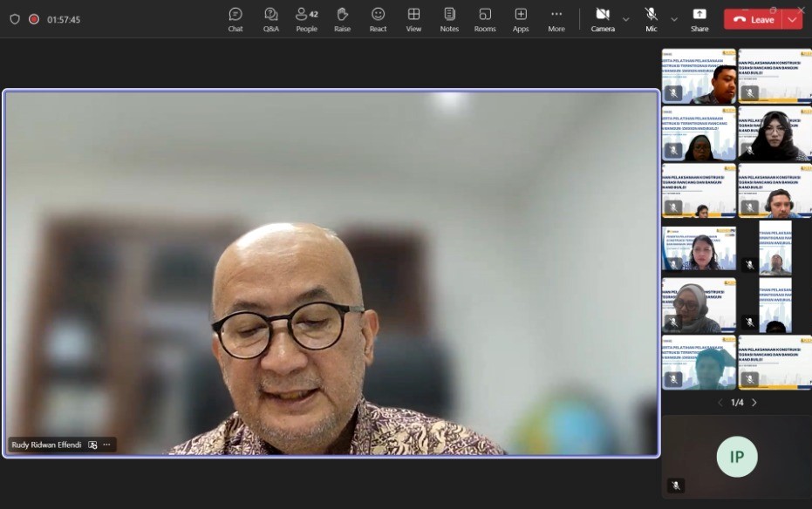
Task: Open the Q&A panel
Action: click(x=270, y=19)
